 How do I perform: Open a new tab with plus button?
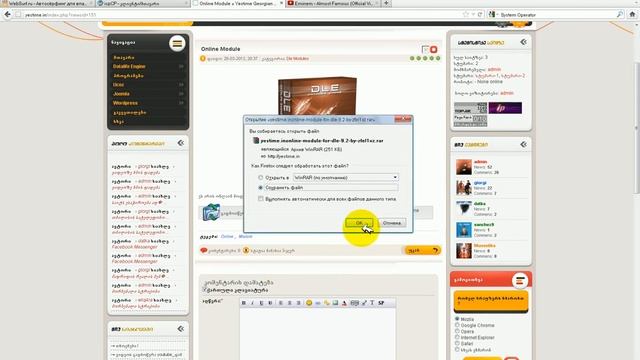pyautogui.click(x=386, y=3)
